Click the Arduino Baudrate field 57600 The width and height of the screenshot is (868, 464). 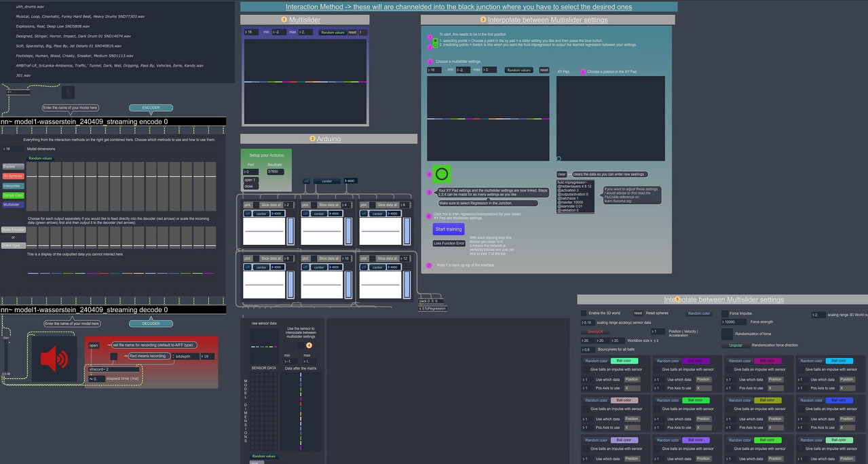pos(276,172)
